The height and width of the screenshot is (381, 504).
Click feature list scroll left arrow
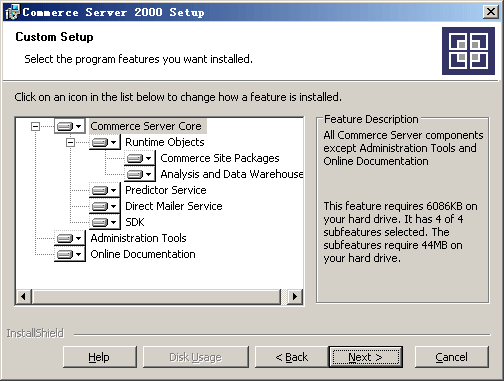pyautogui.click(x=23, y=296)
